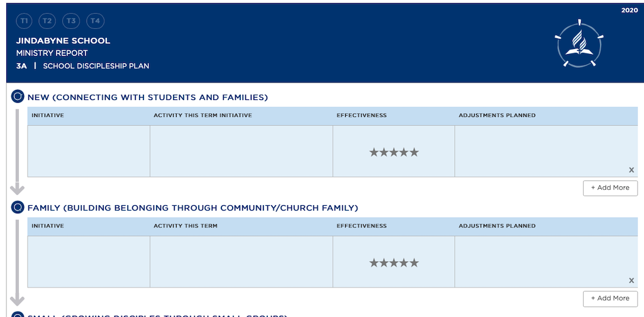
Task: Set FAMILY effectiveness to one star
Action: click(374, 263)
